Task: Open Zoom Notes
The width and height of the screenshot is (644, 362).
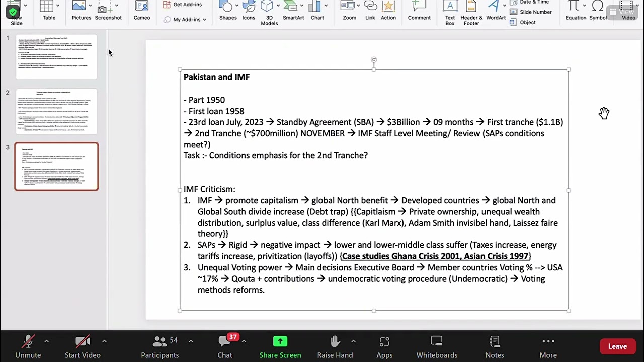Action: [x=495, y=347]
